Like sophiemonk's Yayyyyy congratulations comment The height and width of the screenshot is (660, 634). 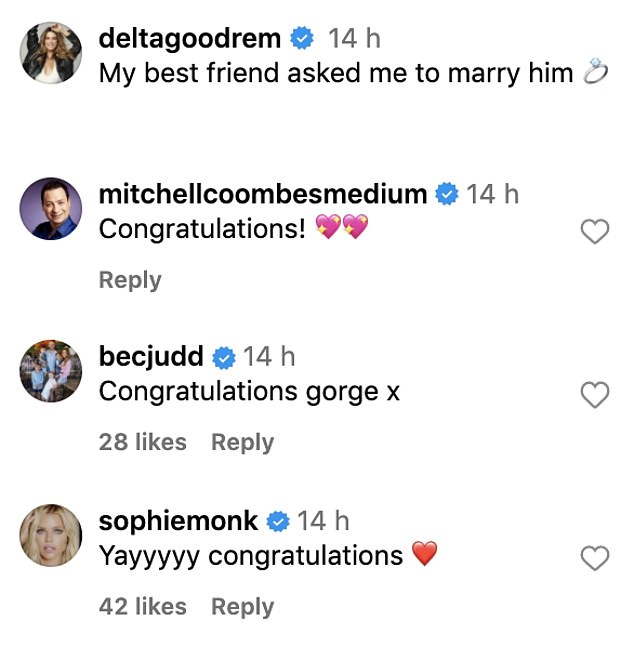pyautogui.click(x=594, y=558)
